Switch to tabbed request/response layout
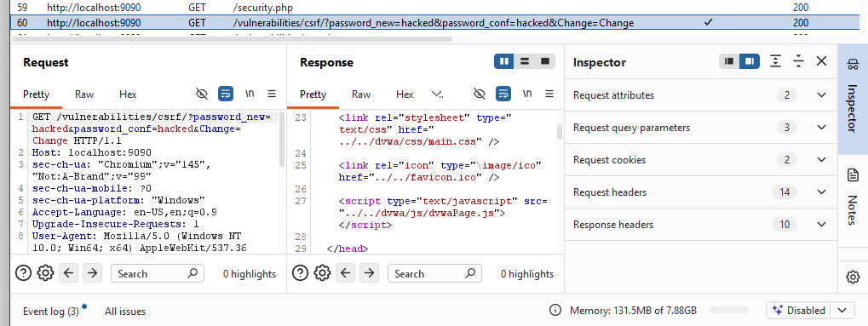The height and width of the screenshot is (326, 868). (544, 61)
